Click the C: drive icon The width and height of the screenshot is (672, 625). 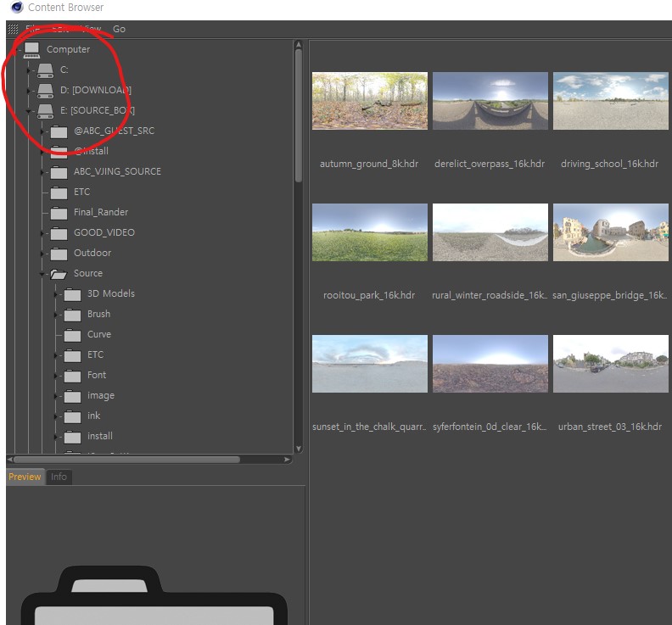[x=45, y=70]
